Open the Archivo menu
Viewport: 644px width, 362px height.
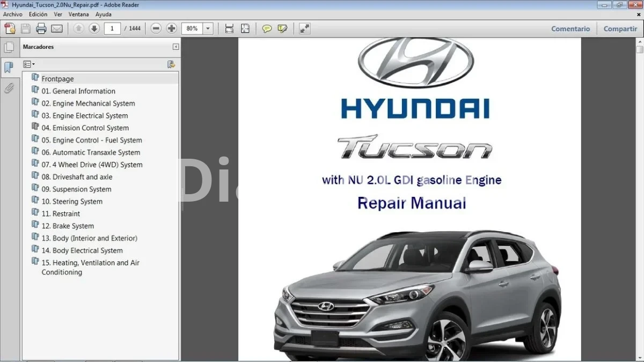[x=13, y=14]
